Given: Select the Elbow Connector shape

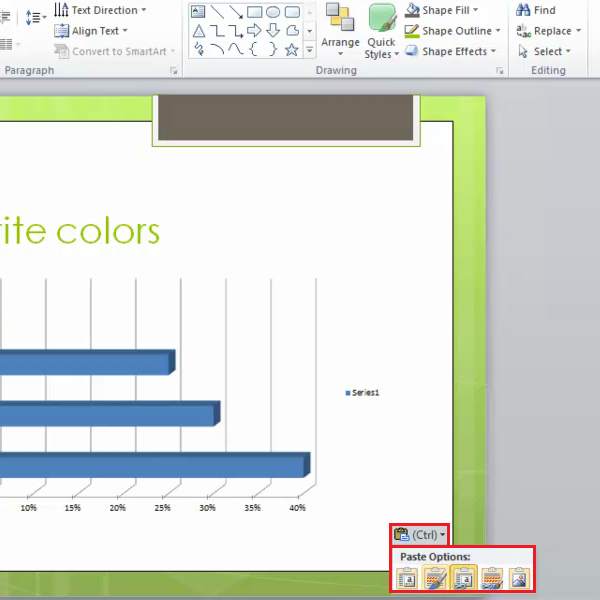Looking at the screenshot, I should [x=217, y=31].
